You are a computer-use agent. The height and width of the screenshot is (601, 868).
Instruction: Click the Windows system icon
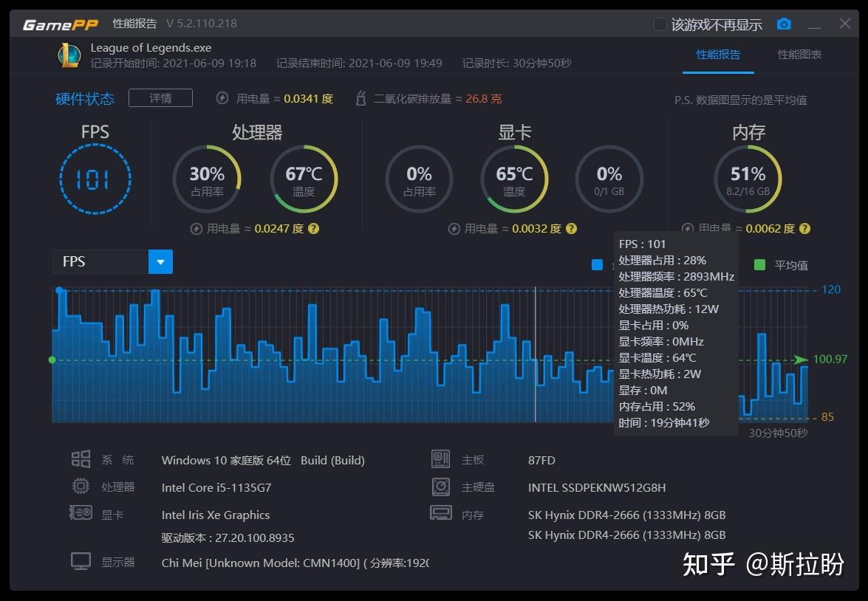(81, 459)
